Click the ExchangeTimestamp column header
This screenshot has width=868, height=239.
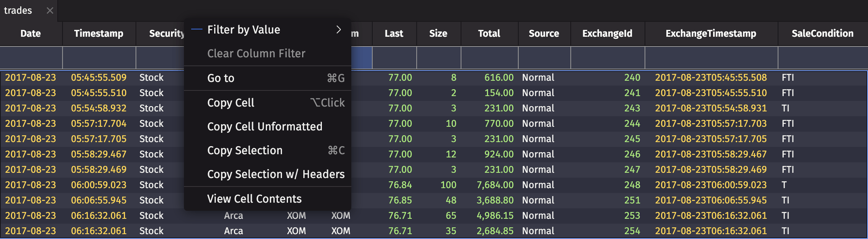coord(711,34)
